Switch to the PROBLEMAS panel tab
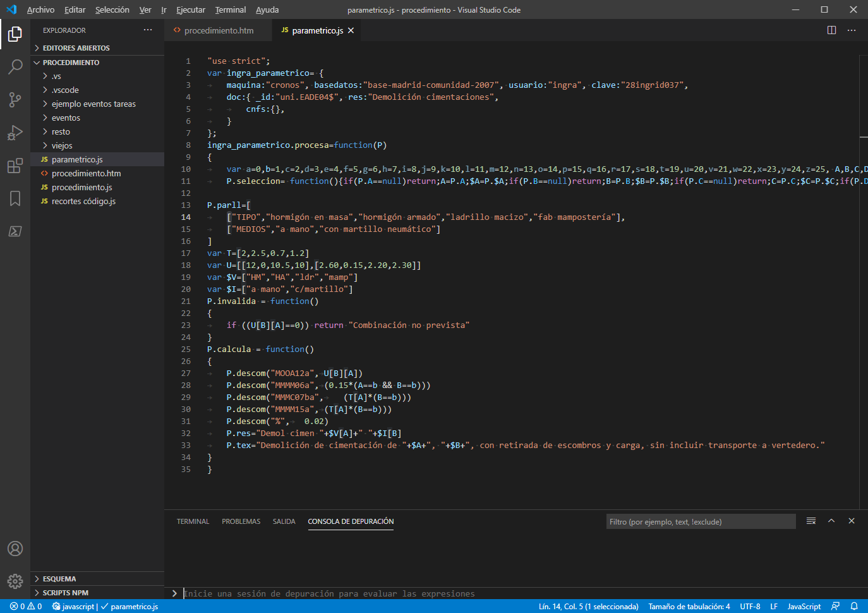The width and height of the screenshot is (868, 613). 241,521
